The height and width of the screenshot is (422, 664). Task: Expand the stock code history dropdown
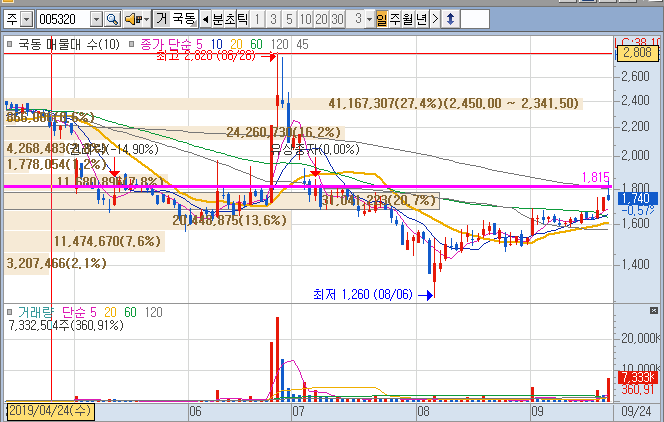coord(97,19)
